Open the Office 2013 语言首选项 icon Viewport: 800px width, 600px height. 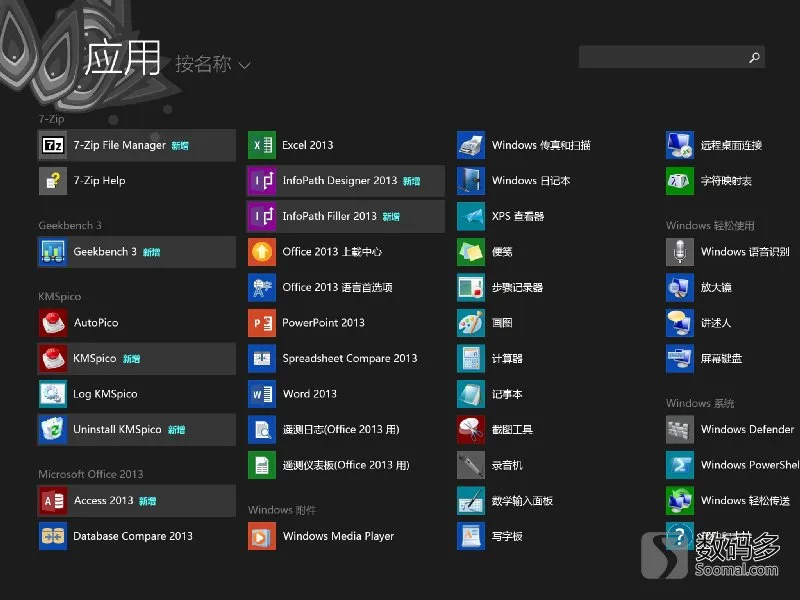pos(262,287)
